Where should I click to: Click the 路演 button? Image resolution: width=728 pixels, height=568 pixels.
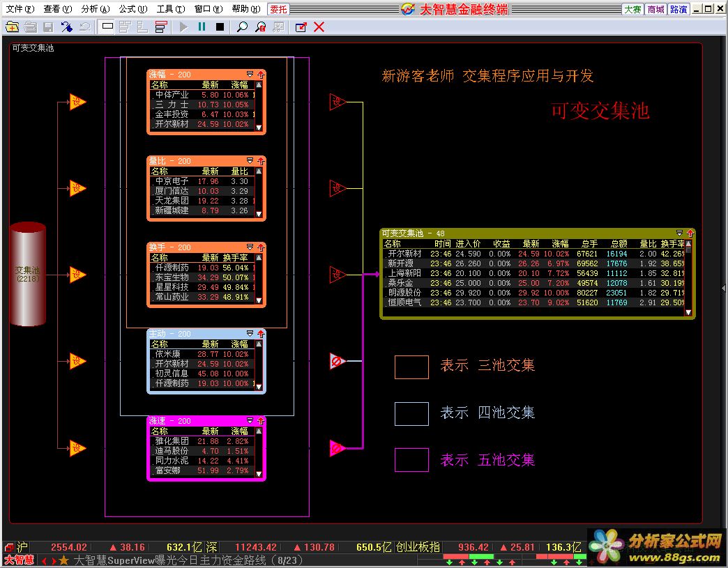[678, 9]
